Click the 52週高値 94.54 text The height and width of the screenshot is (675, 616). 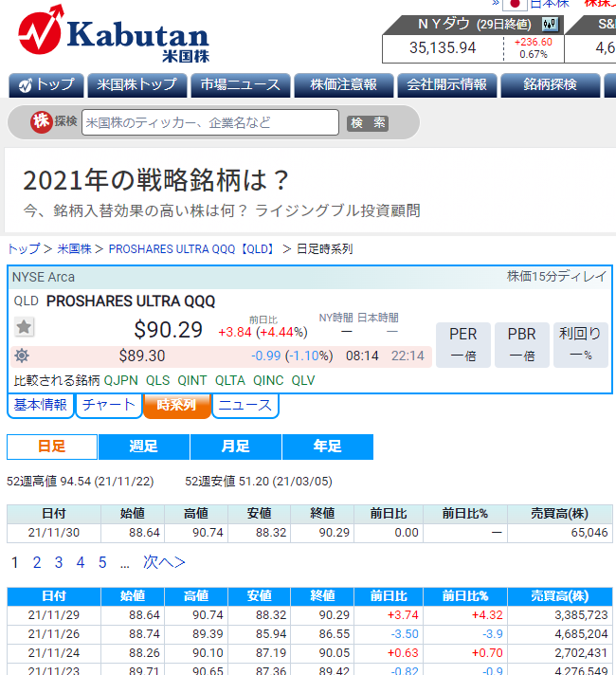pos(80,482)
